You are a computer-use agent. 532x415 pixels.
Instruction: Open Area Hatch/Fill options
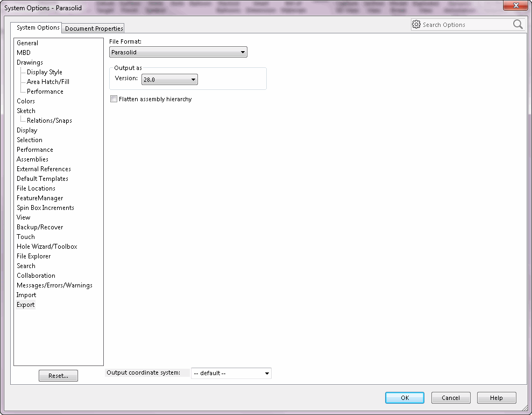tap(48, 82)
